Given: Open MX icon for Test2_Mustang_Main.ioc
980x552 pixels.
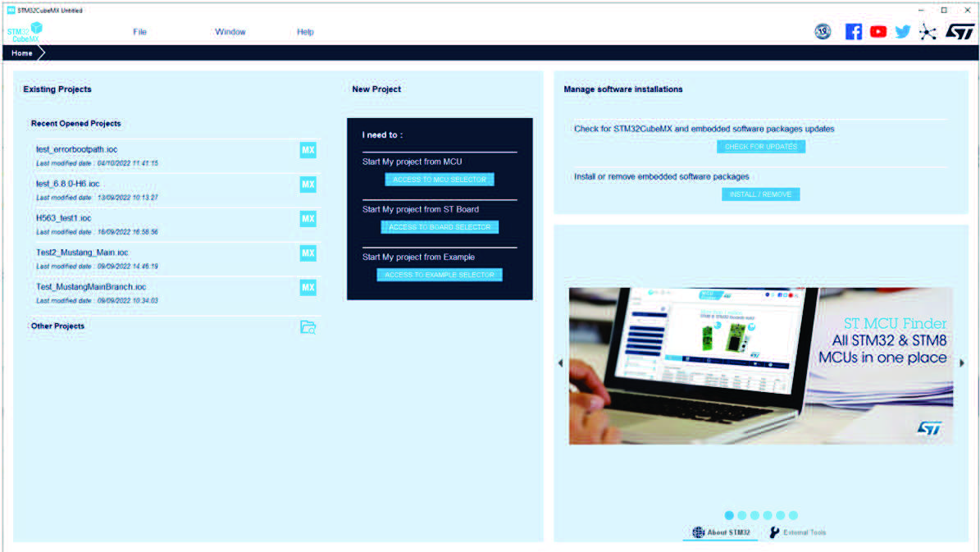Looking at the screenshot, I should tap(308, 253).
